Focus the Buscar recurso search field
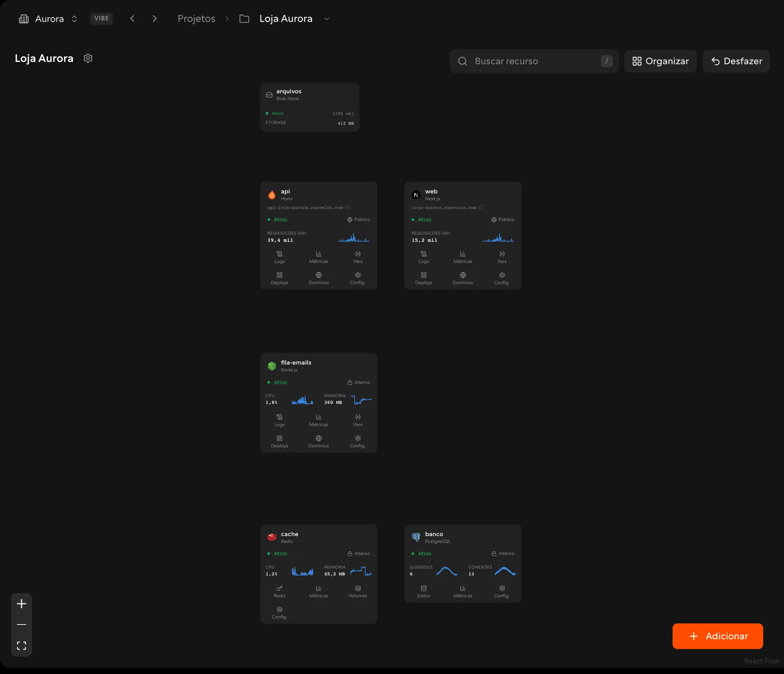This screenshot has width=784, height=674. coord(534,61)
